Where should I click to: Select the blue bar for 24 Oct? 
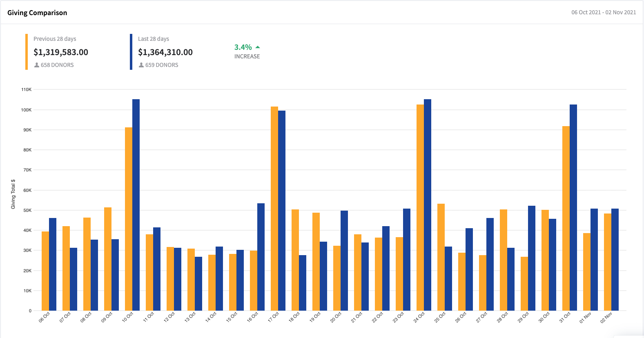(x=428, y=205)
